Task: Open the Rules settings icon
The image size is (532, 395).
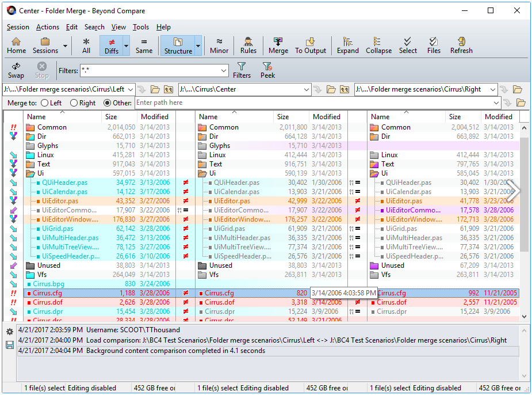Action: pos(248,45)
